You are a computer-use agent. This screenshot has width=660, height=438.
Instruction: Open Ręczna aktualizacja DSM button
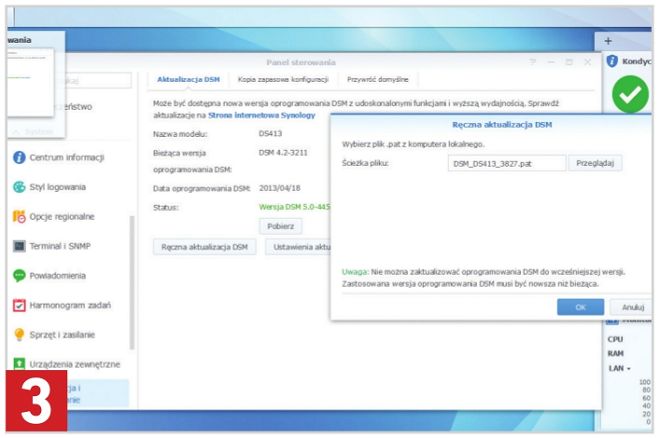coord(205,247)
